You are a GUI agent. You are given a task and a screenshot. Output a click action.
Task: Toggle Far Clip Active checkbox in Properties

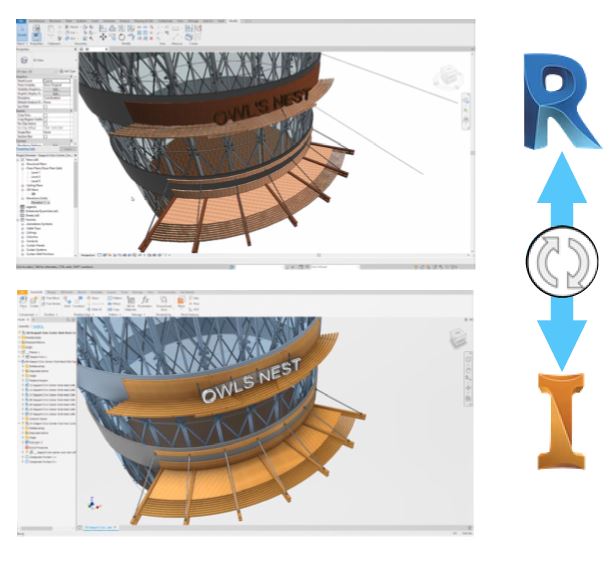(x=45, y=124)
